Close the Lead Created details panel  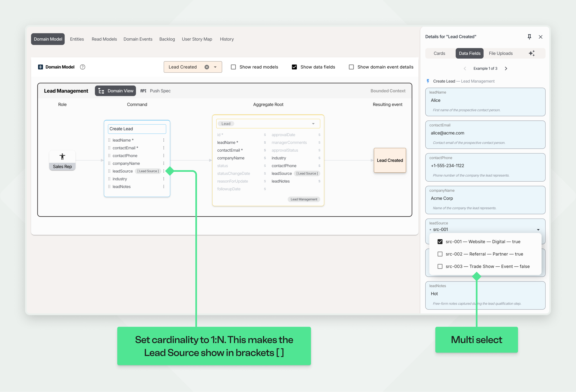point(541,37)
